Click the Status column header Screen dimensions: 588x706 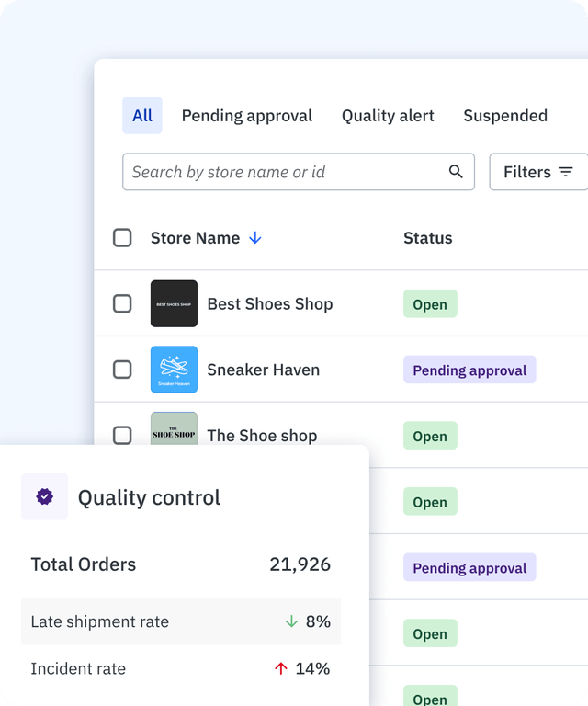pyautogui.click(x=428, y=238)
